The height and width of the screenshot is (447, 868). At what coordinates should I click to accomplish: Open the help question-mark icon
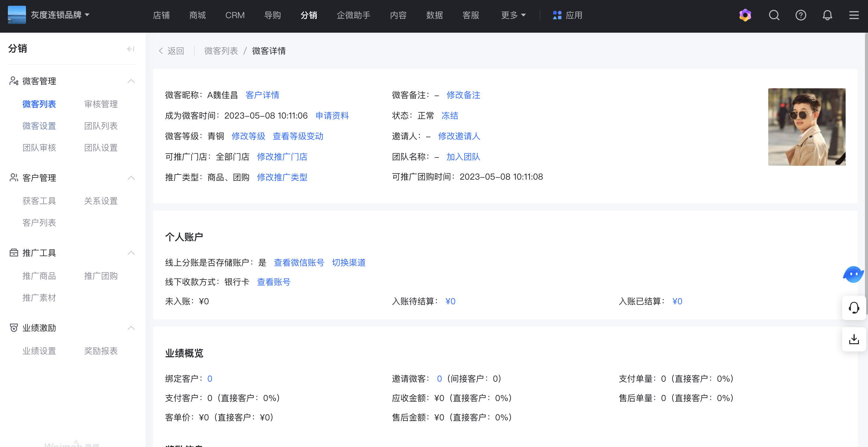801,15
